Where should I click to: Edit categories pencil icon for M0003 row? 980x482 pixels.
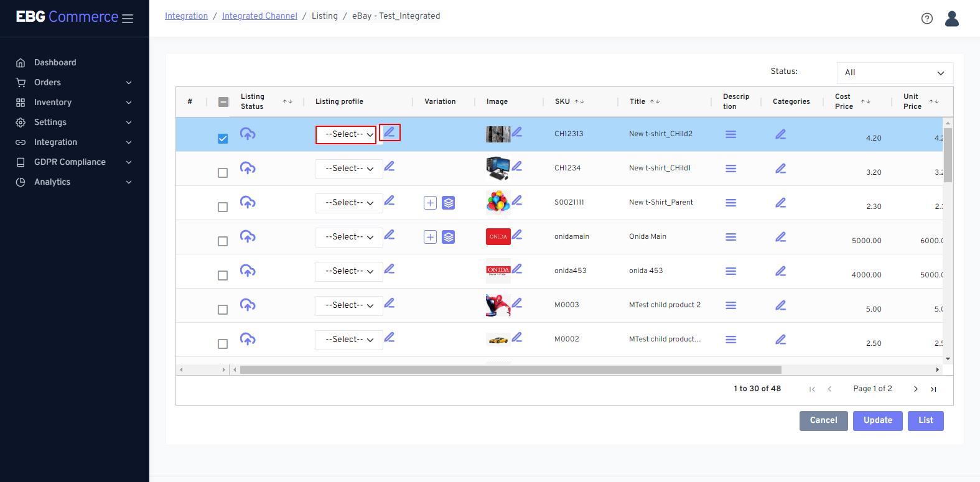(780, 305)
